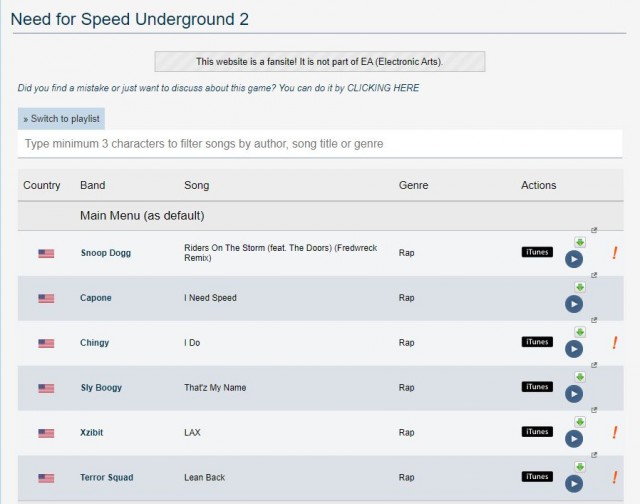Open Snoop Dogg band page

coord(106,253)
